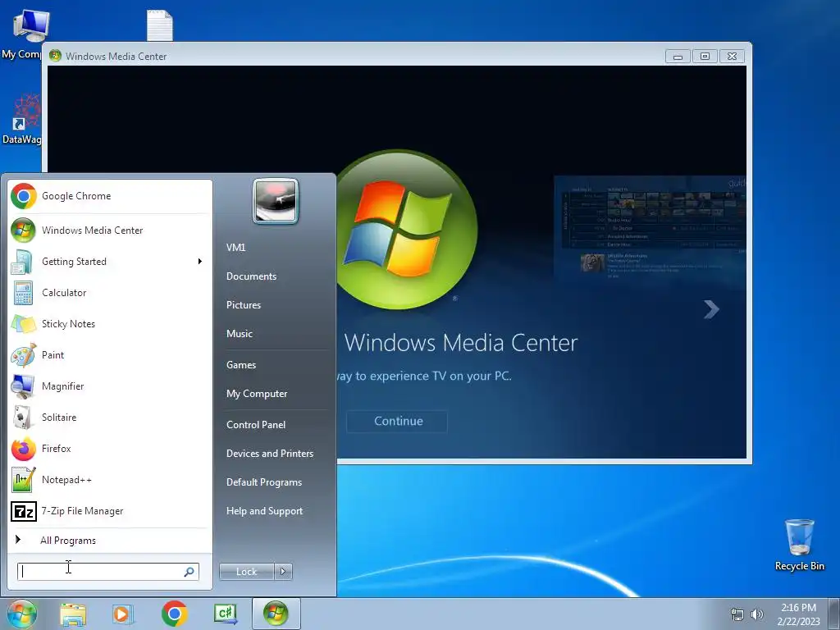This screenshot has height=630, width=840.
Task: Open VM1 user folder
Action: pos(235,248)
